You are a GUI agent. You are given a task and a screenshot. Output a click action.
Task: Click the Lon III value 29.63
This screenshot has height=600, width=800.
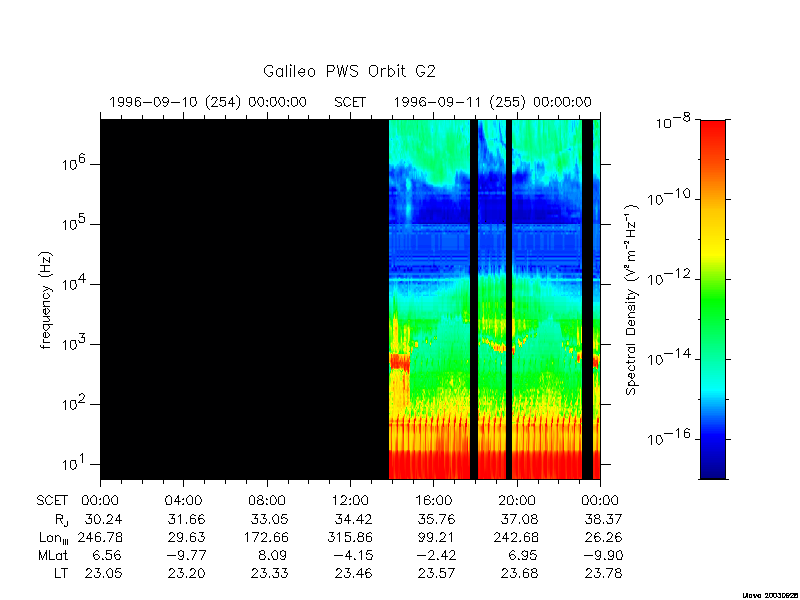point(186,537)
